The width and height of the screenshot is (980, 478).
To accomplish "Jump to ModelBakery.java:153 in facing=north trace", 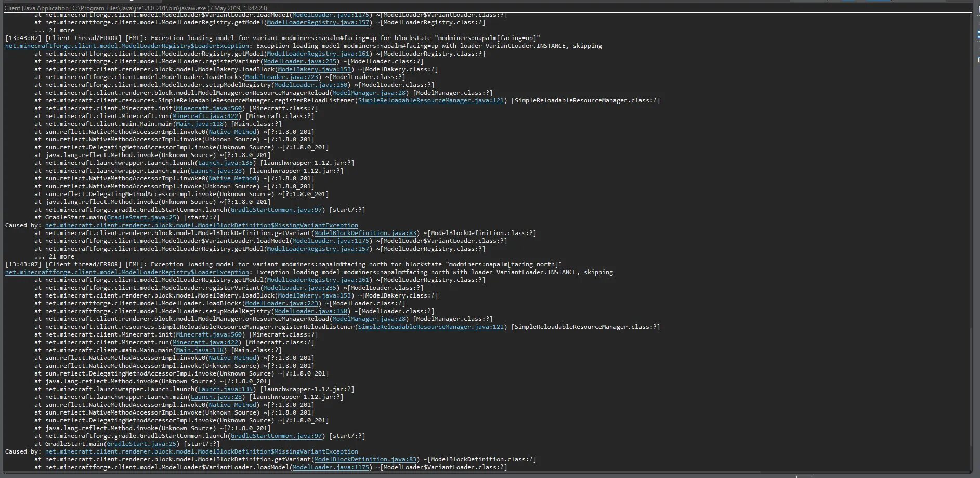I will [315, 295].
